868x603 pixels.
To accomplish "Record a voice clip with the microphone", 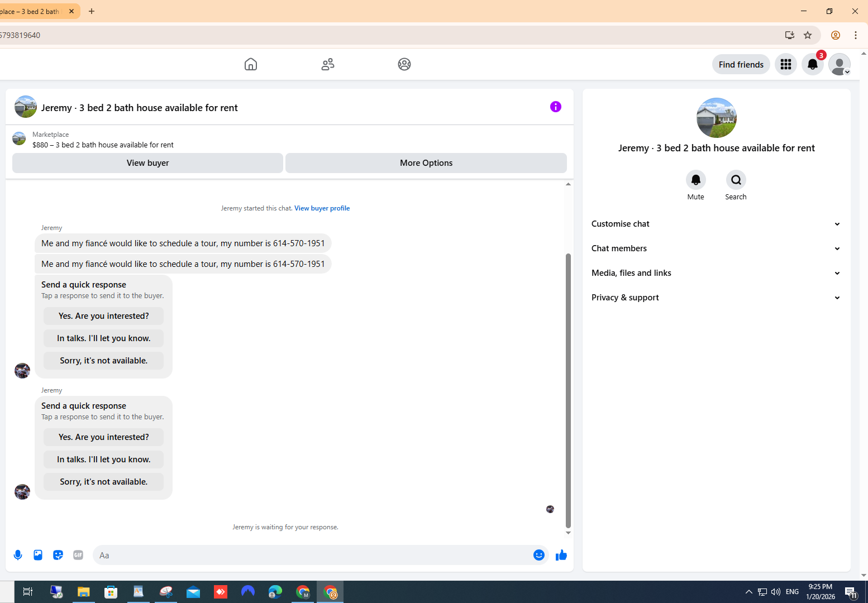I will click(18, 555).
